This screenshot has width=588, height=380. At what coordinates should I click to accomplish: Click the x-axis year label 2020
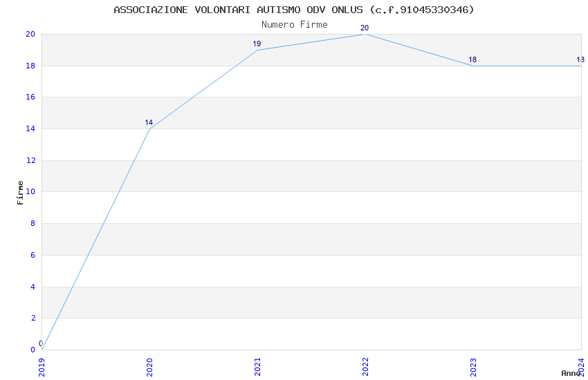click(149, 368)
